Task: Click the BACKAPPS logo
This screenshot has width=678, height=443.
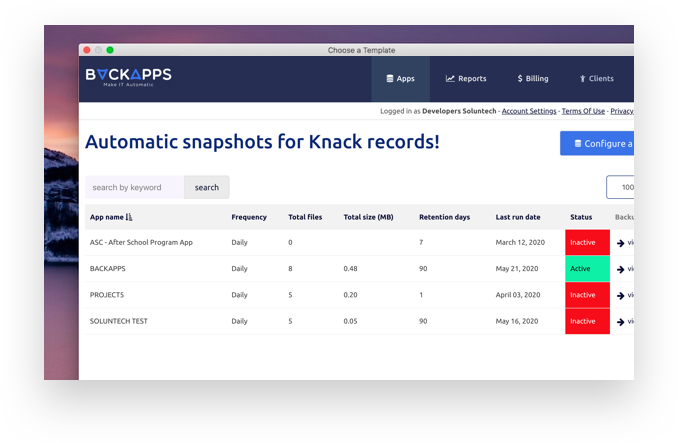Action: 128,77
